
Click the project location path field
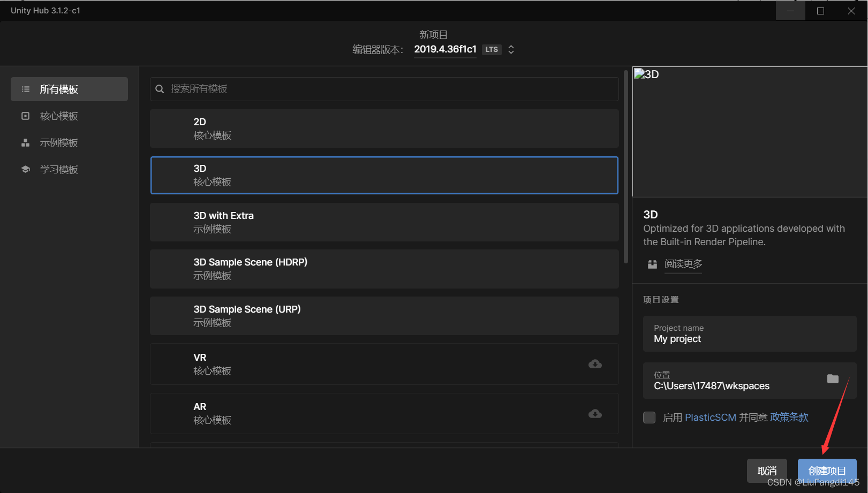click(x=750, y=381)
